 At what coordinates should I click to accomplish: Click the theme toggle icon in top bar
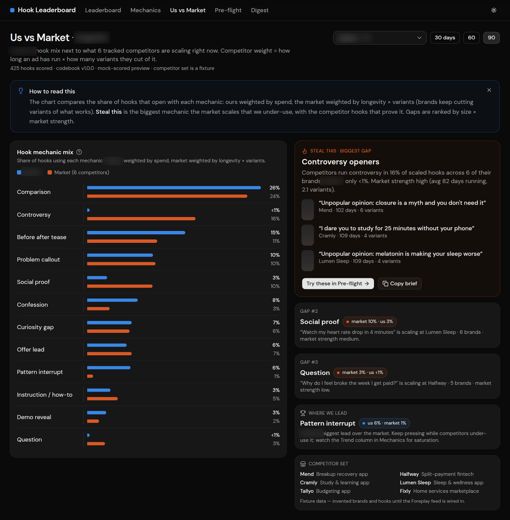click(494, 10)
